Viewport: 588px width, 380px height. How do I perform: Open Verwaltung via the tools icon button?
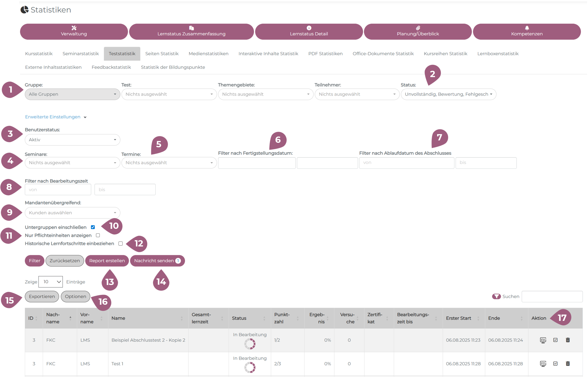point(74,31)
